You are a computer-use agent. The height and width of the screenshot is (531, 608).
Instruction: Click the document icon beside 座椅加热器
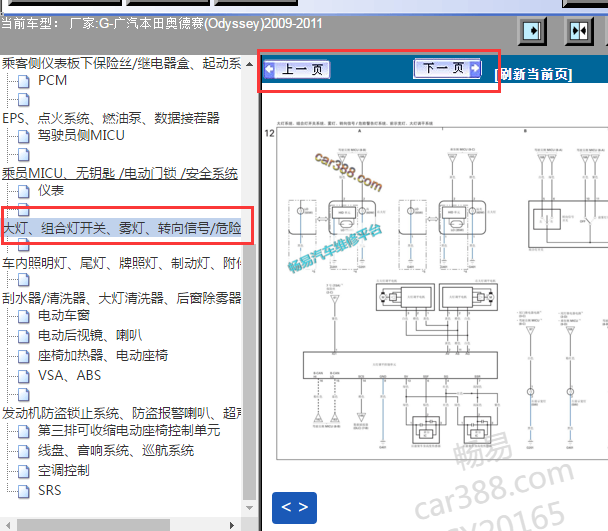24,356
